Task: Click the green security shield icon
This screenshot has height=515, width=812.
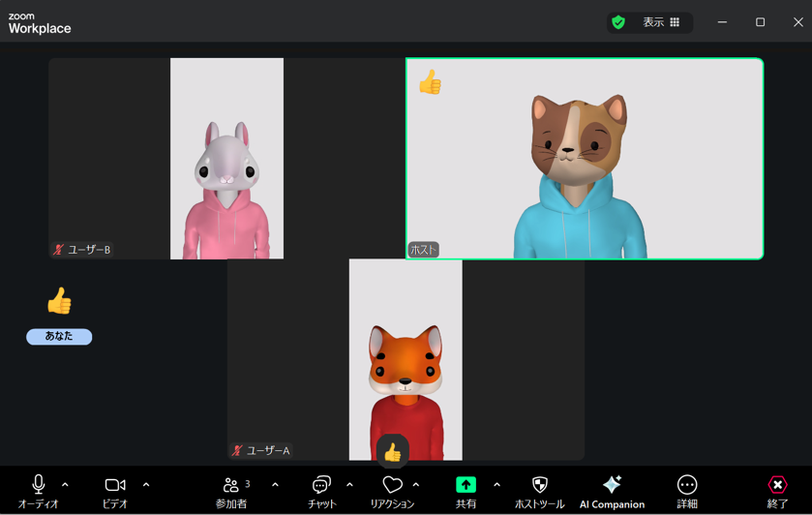Action: point(618,22)
